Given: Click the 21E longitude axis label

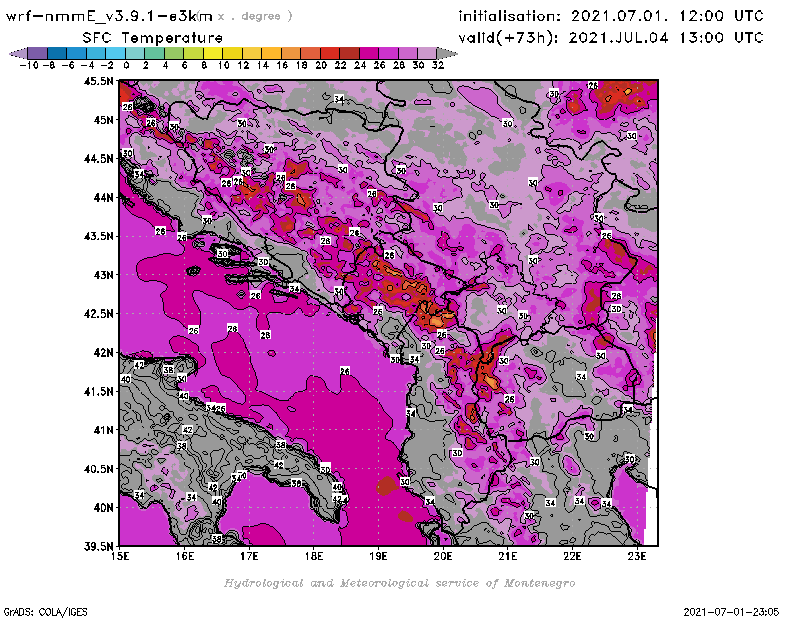Looking at the screenshot, I should tap(508, 556).
